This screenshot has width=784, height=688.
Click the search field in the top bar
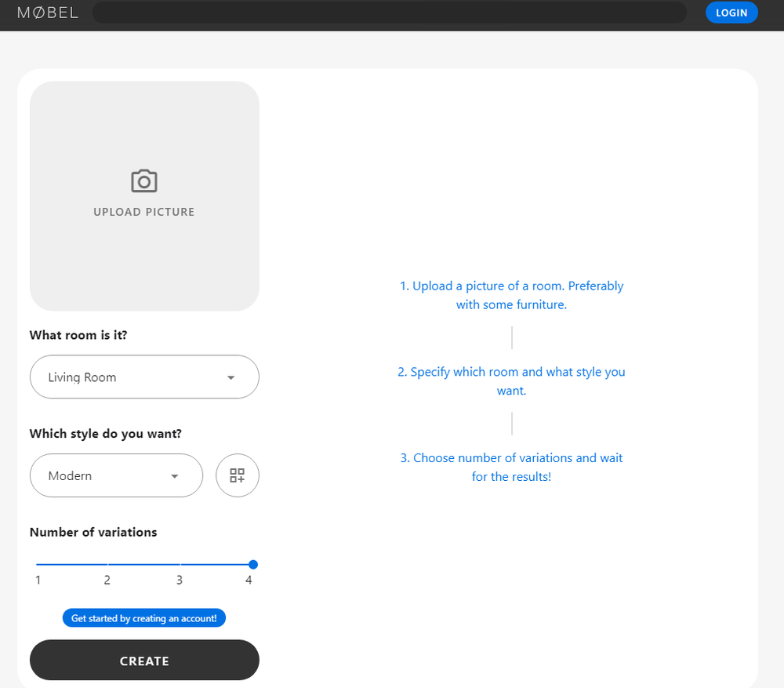click(390, 13)
